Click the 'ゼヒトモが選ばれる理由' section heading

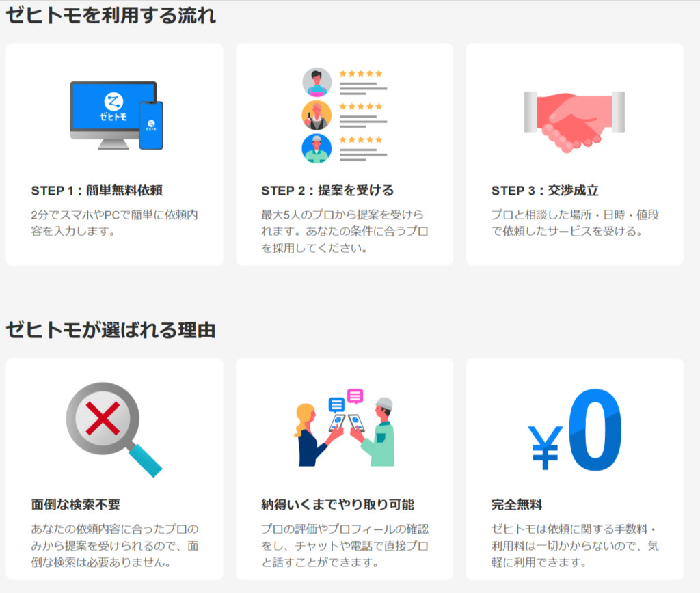(x=111, y=330)
